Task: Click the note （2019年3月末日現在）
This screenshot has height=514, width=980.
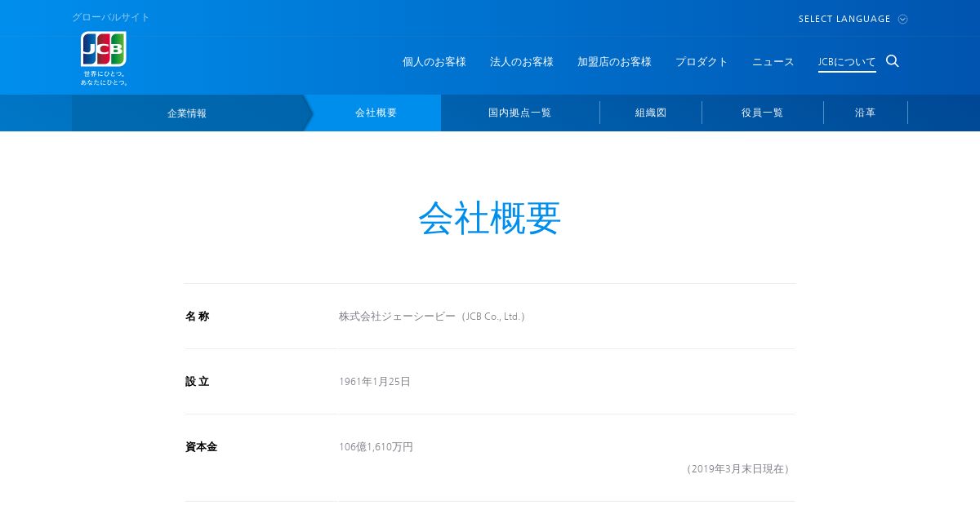Action: 737,469
